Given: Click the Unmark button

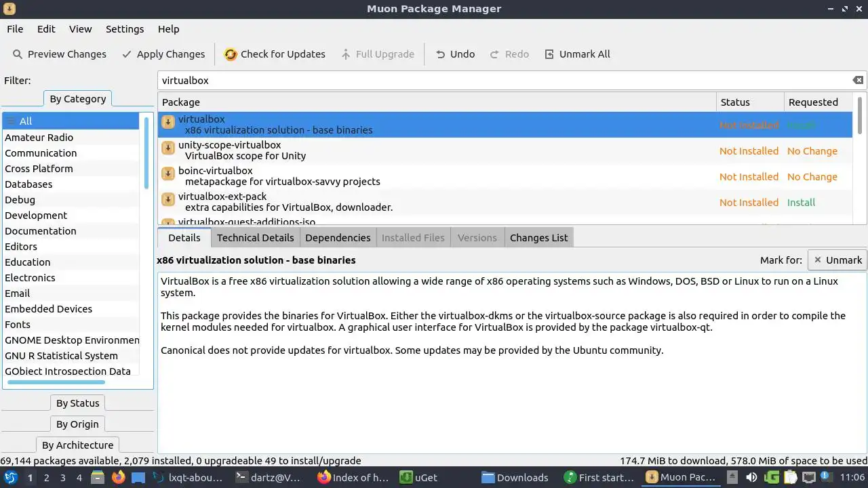Looking at the screenshot, I should 837,260.
